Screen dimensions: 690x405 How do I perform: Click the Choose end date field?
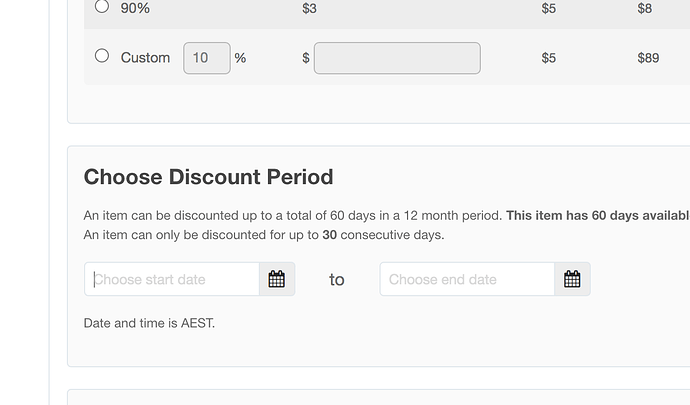pyautogui.click(x=467, y=279)
